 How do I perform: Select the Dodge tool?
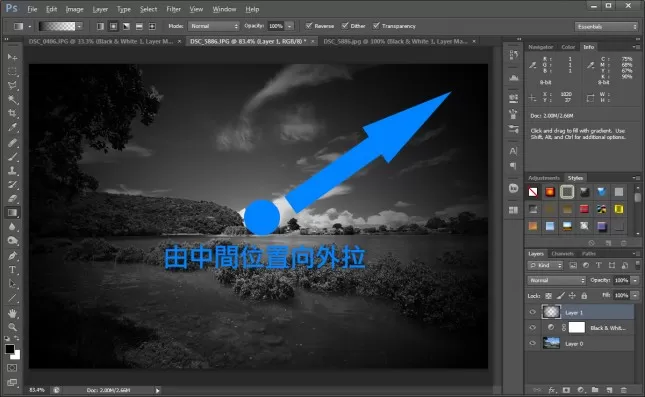click(12, 241)
